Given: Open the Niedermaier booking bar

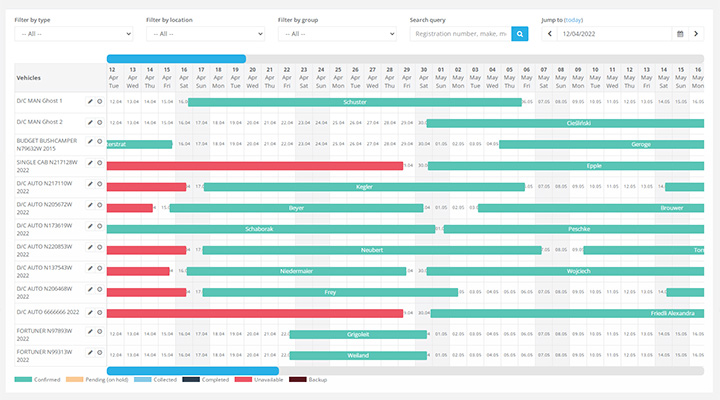Looking at the screenshot, I should point(297,271).
